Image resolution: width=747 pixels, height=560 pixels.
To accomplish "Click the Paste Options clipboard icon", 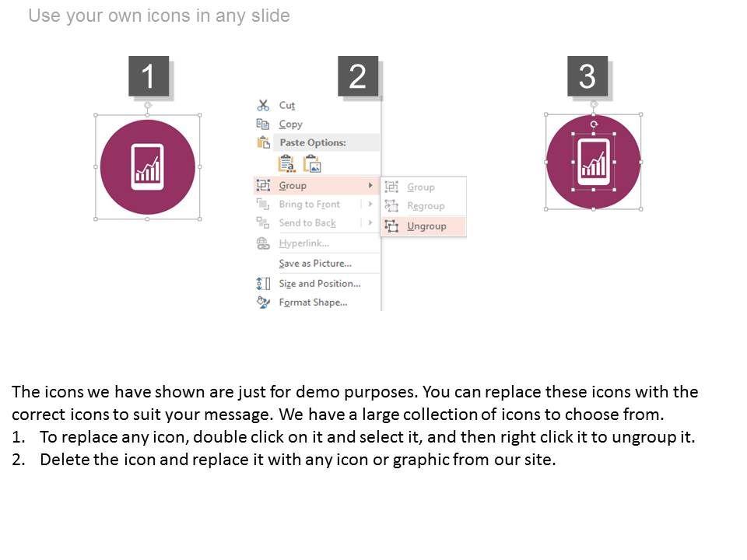I will 264,142.
